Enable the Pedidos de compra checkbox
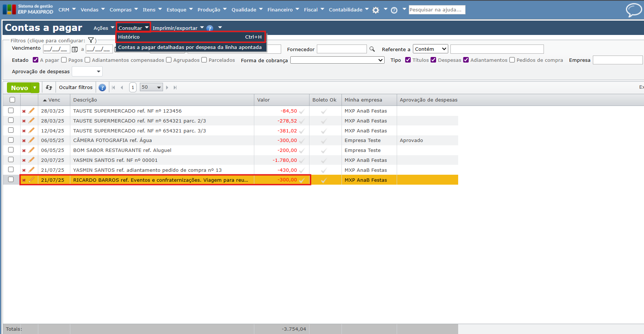The height and width of the screenshot is (334, 644). [512, 60]
